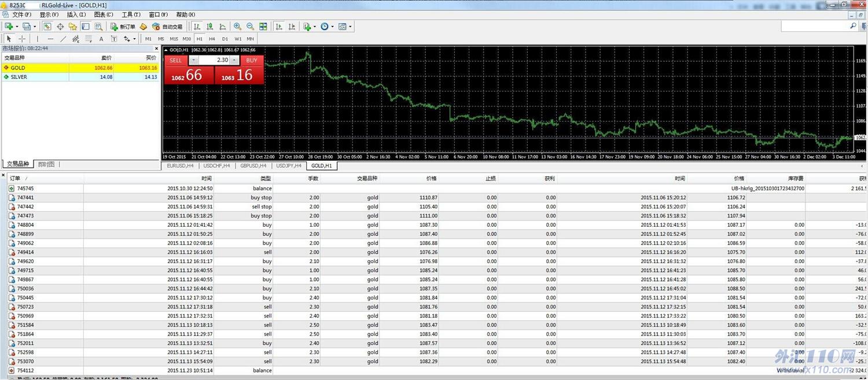Tile chart windows icon
868x380 pixels.
[x=263, y=27]
